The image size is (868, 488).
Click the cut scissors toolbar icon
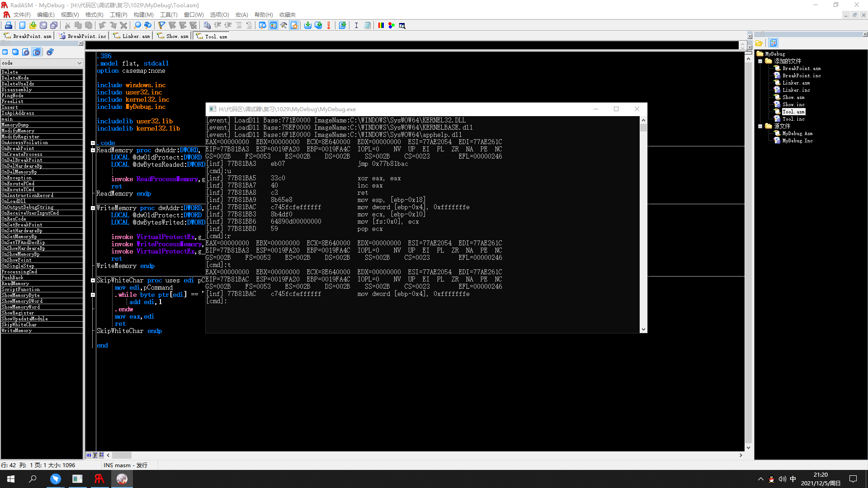(x=67, y=25)
